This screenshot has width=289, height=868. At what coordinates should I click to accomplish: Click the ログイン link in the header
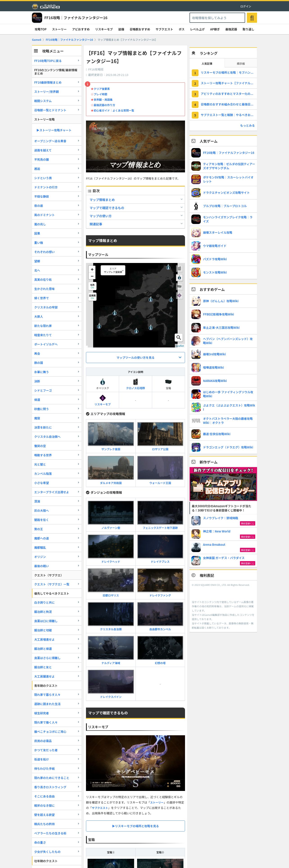tap(246, 6)
